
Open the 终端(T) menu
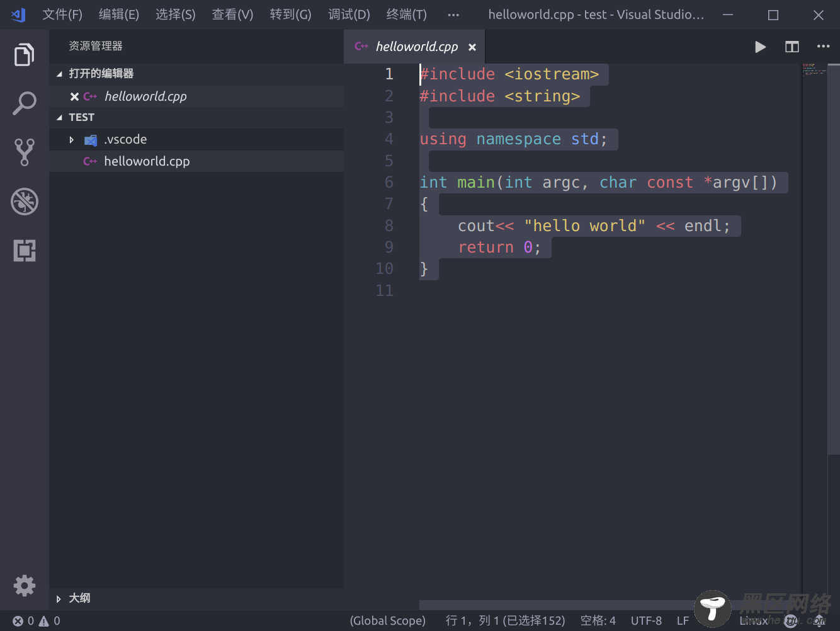[406, 14]
